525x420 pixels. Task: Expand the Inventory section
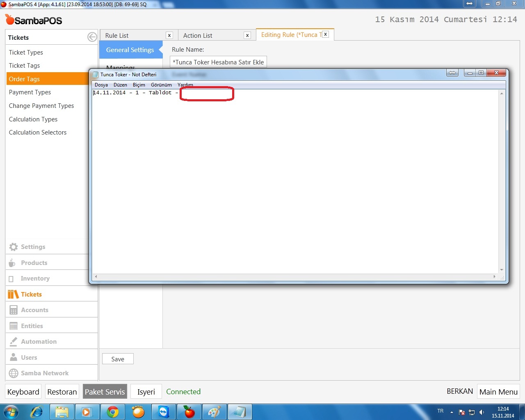pos(34,278)
